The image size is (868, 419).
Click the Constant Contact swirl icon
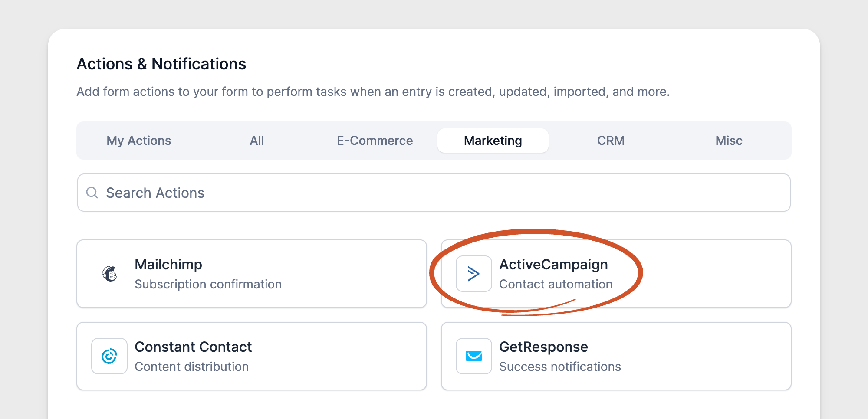[x=109, y=356]
